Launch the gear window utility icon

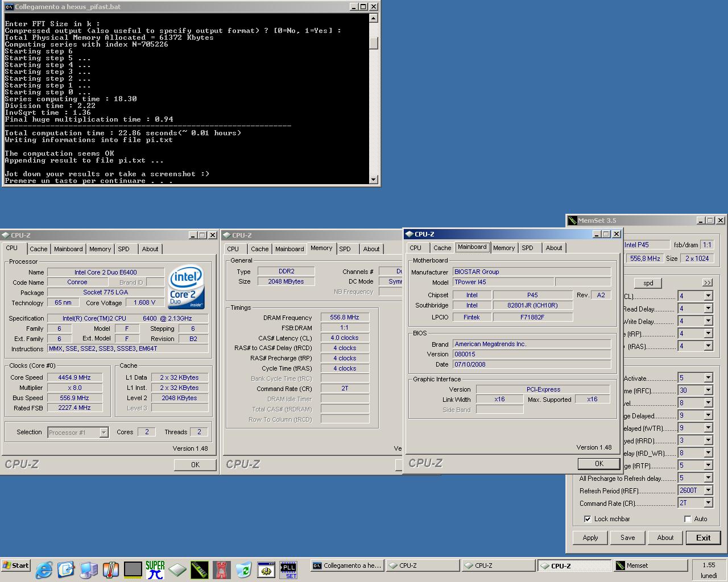pos(266,569)
